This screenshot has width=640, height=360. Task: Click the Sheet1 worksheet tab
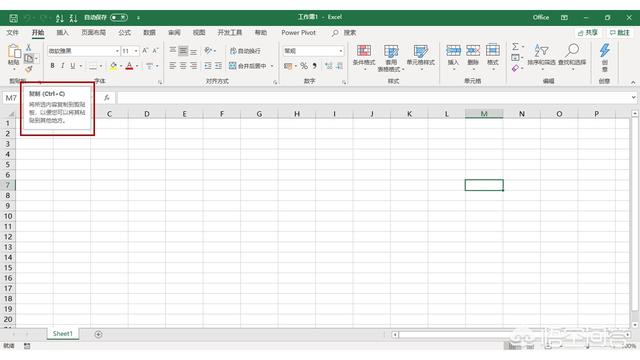tap(62, 334)
